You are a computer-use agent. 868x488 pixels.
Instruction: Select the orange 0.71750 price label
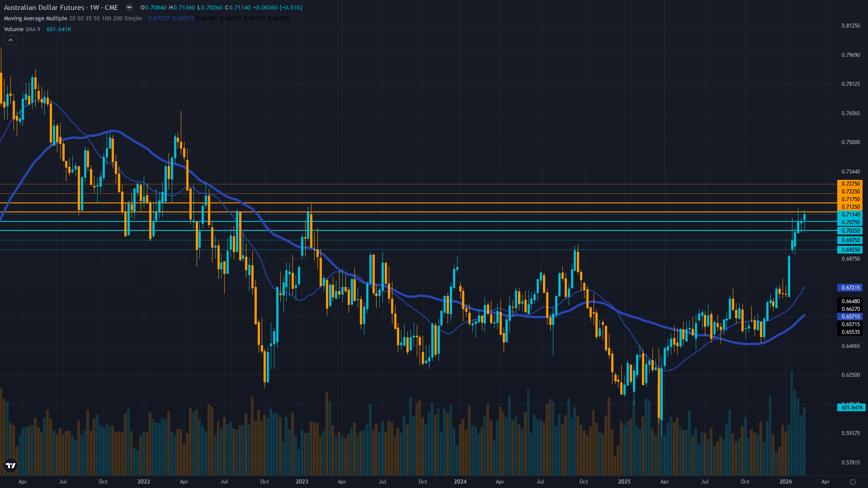click(x=850, y=199)
